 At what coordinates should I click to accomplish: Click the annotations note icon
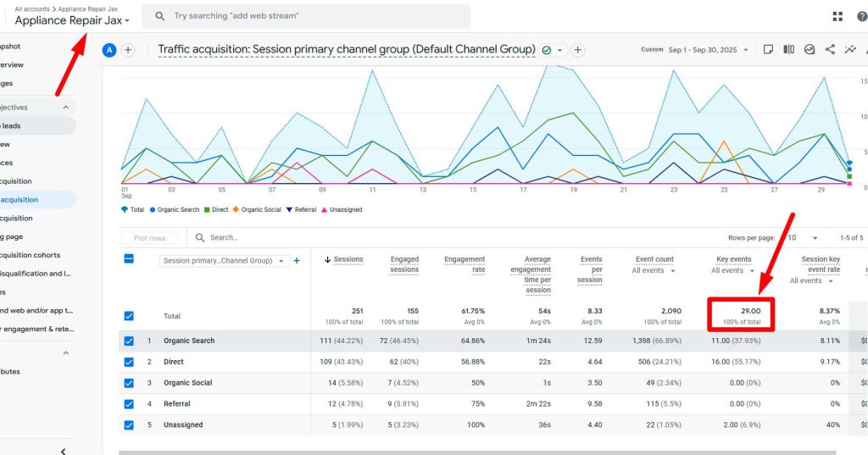click(x=768, y=50)
